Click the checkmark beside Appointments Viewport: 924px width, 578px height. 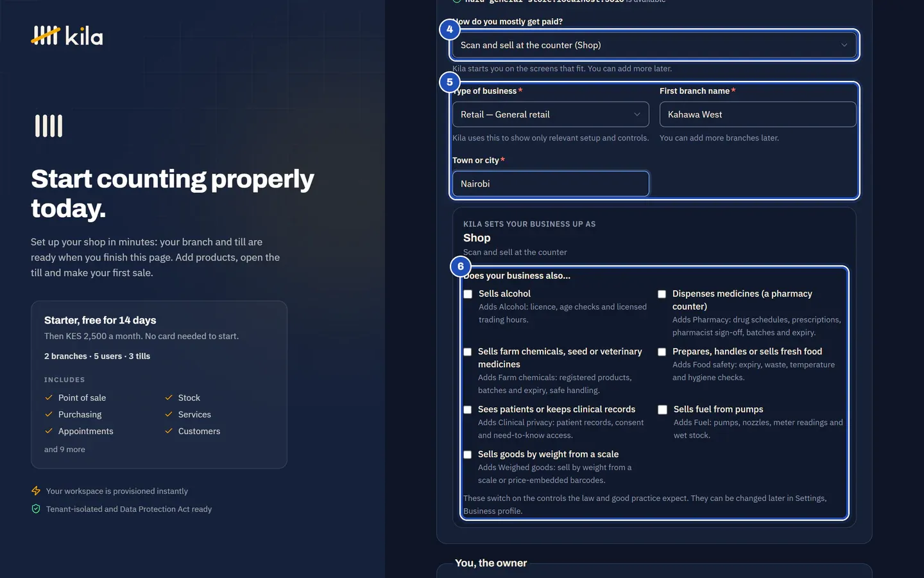(x=49, y=431)
